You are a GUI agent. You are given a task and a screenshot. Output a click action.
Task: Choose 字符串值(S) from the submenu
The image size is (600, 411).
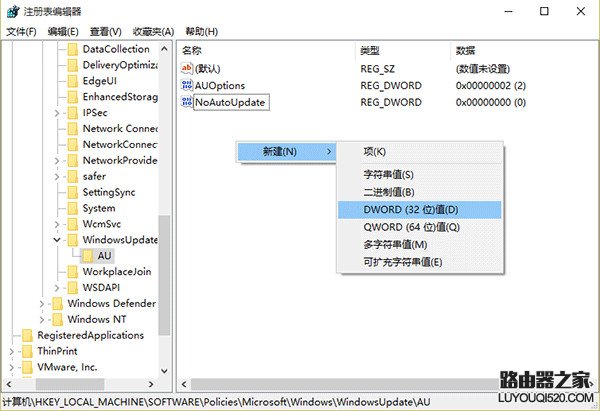pos(419,175)
